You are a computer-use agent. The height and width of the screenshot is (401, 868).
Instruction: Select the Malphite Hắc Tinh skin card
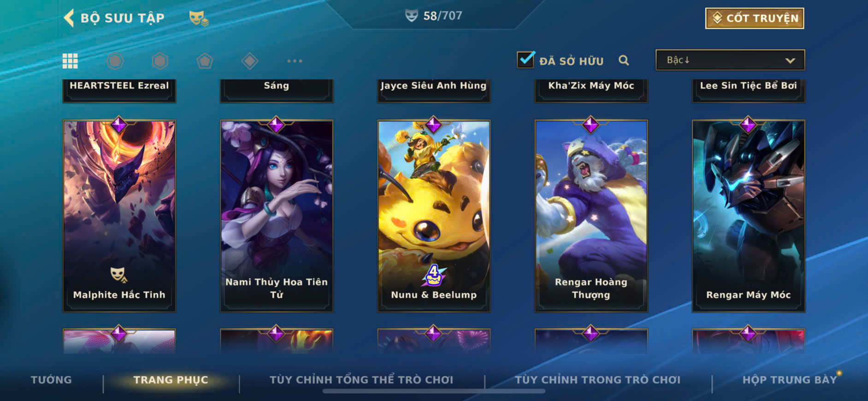click(119, 216)
